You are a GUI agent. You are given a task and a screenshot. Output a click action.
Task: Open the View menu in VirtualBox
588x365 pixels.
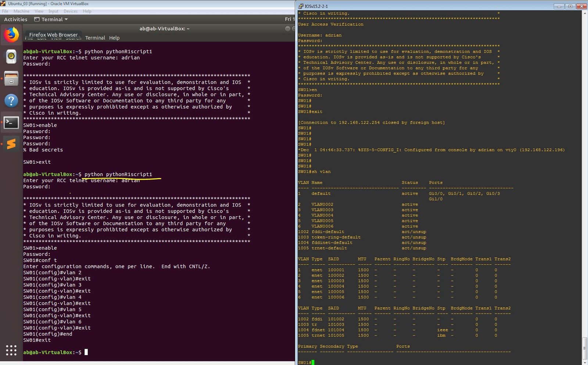click(x=39, y=11)
